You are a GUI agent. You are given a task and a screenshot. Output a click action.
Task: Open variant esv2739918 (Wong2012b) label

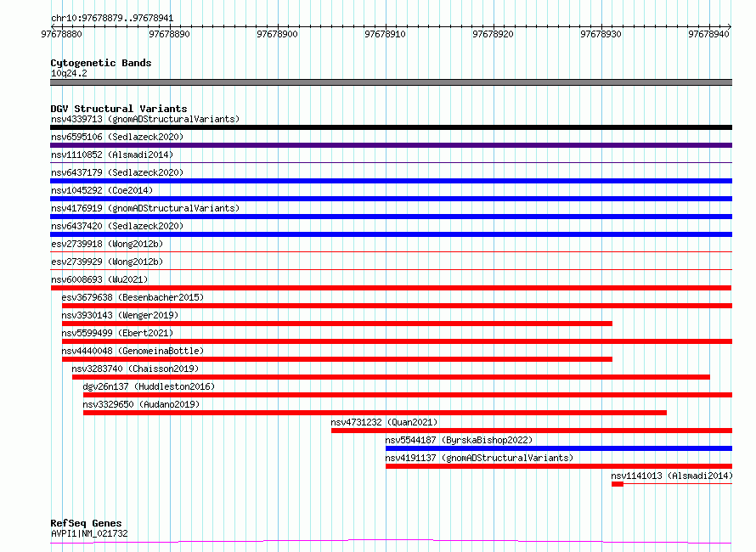[x=107, y=244]
